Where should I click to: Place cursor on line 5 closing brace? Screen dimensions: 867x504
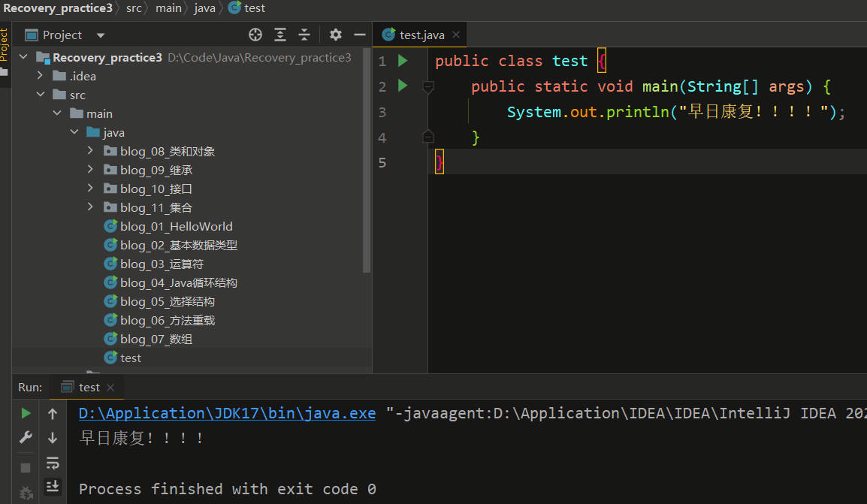tap(440, 162)
